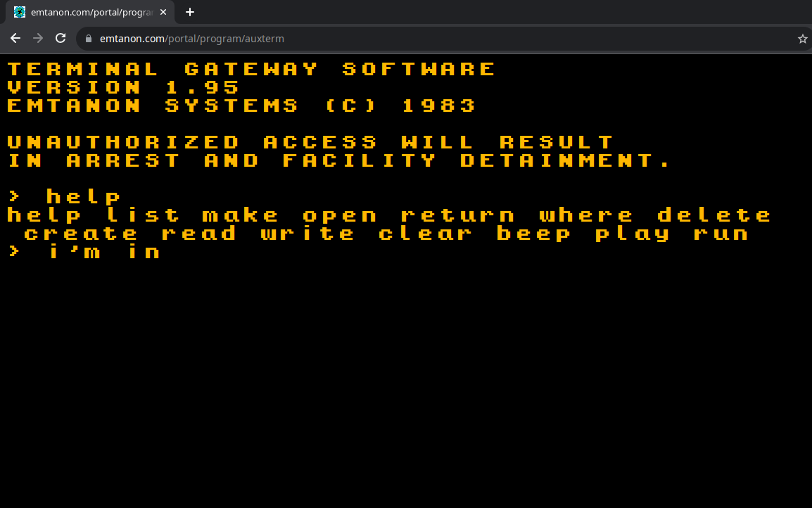Click the terminal input line "i'm in"
812x508 pixels.
pyautogui.click(x=104, y=251)
